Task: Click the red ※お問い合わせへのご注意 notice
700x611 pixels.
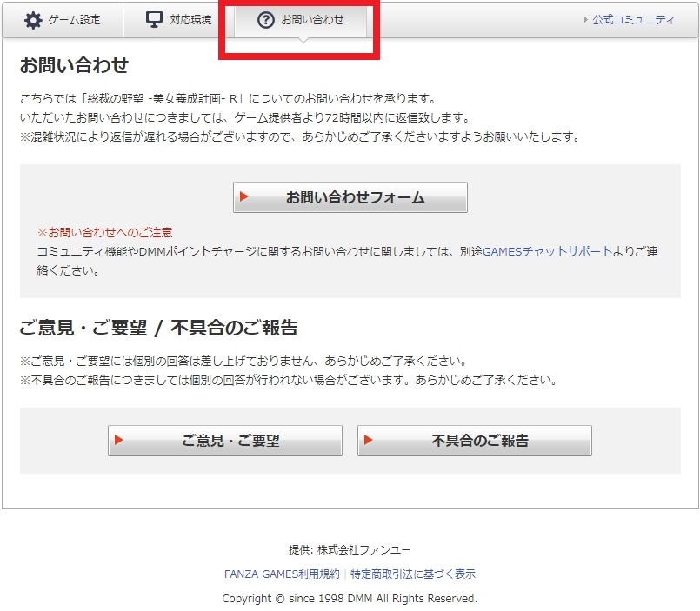Action: pyautogui.click(x=104, y=233)
